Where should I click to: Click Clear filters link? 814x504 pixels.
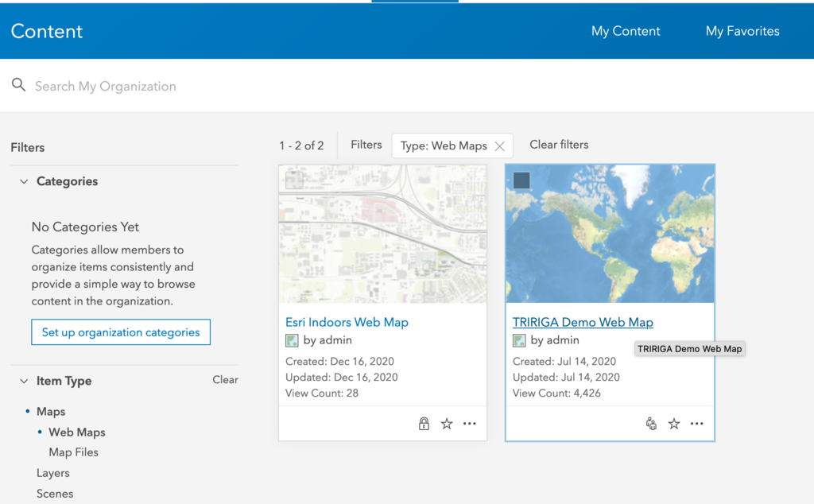click(559, 145)
